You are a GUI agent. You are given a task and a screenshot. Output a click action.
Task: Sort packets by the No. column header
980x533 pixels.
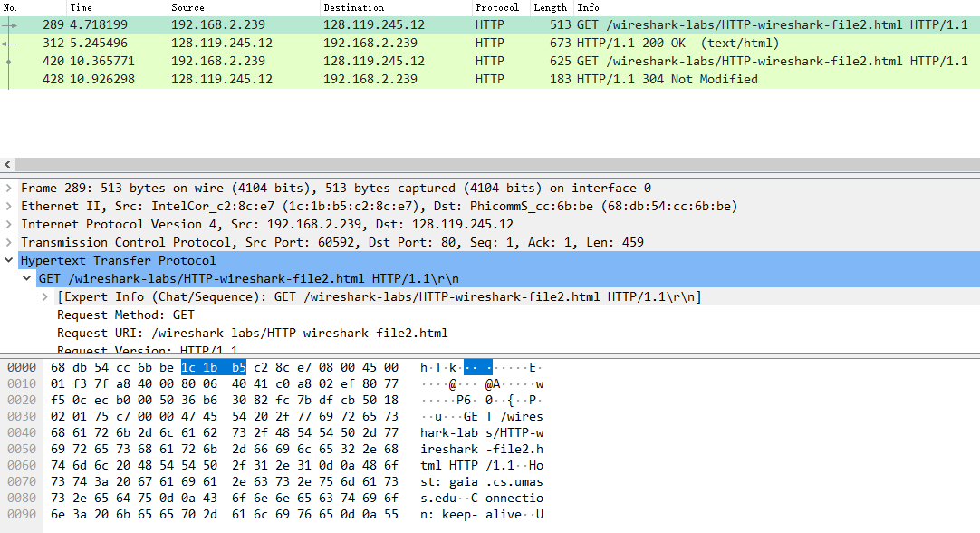[34, 7]
